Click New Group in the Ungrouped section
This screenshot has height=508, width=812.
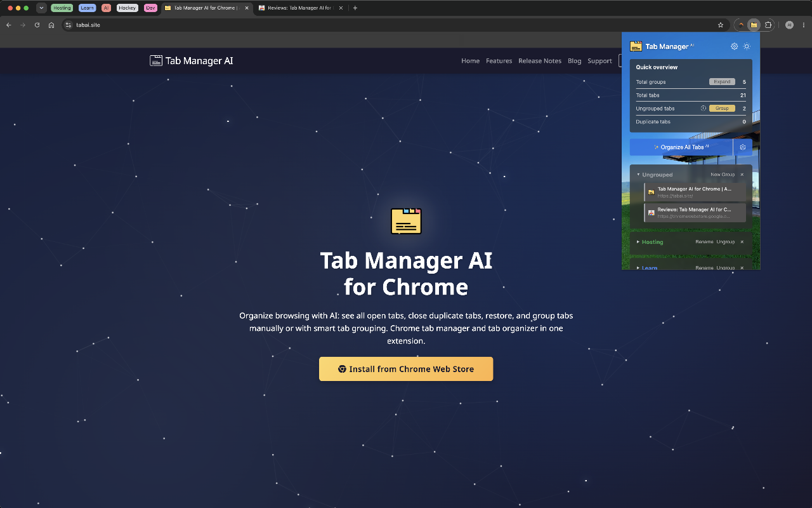click(x=723, y=175)
